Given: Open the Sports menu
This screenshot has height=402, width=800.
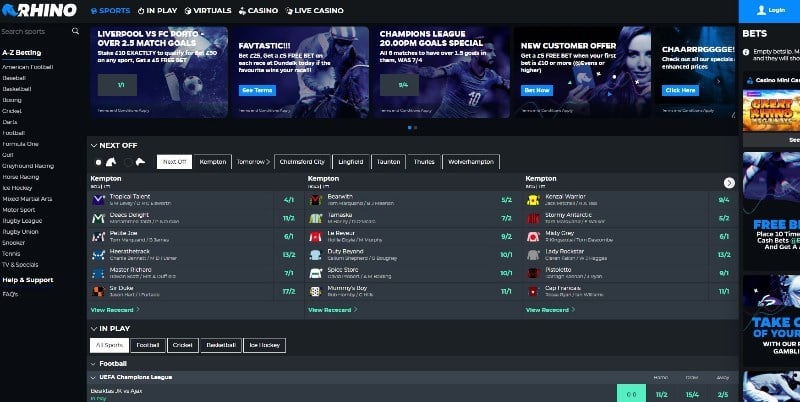Looking at the screenshot, I should (111, 10).
